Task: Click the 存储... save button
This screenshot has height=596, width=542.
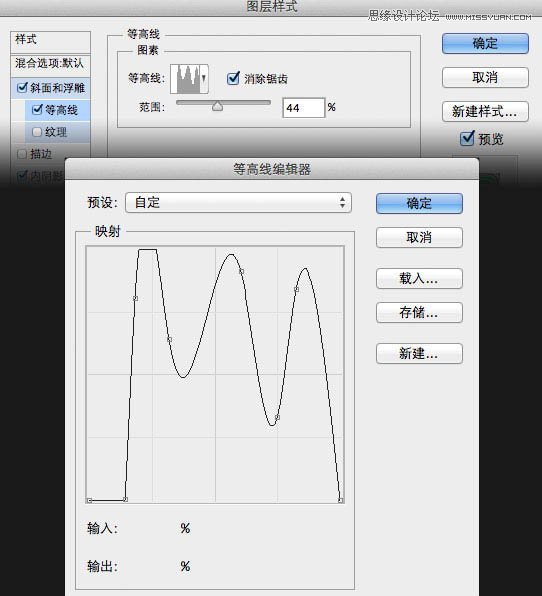Action: [419, 312]
